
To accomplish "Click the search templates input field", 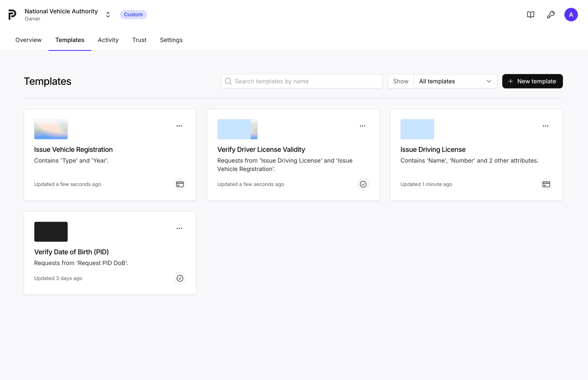I will coord(301,81).
